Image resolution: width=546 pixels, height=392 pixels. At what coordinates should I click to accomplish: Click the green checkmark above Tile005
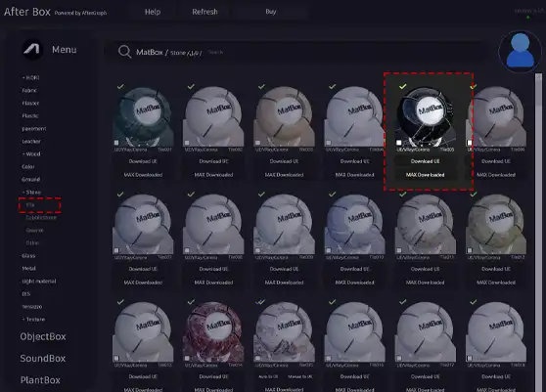(403, 86)
